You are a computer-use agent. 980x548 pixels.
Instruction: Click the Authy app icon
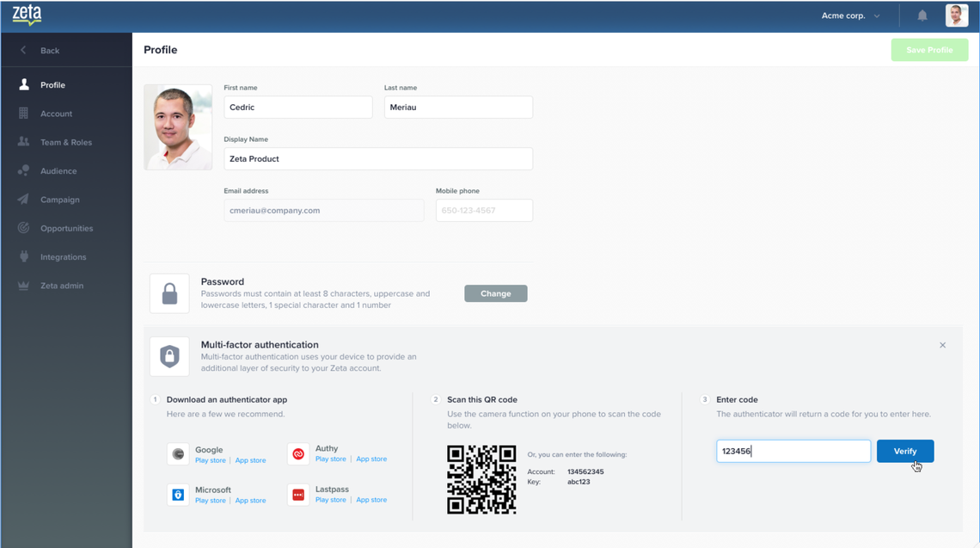(298, 453)
